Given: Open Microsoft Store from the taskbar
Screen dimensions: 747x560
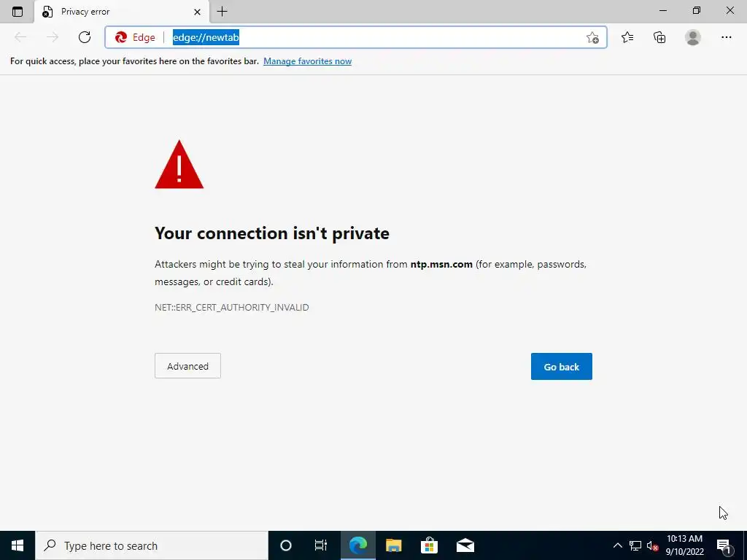Looking at the screenshot, I should (x=429, y=545).
